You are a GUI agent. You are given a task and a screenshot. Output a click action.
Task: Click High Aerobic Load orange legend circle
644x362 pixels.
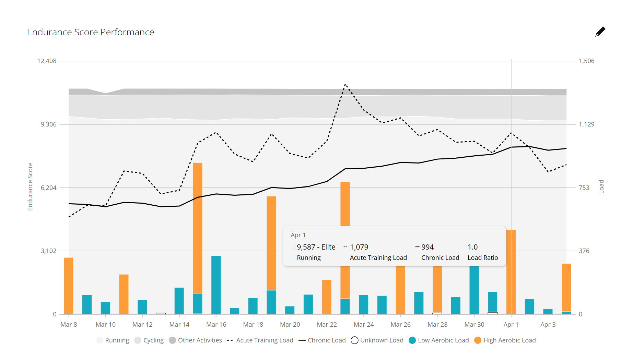(478, 340)
